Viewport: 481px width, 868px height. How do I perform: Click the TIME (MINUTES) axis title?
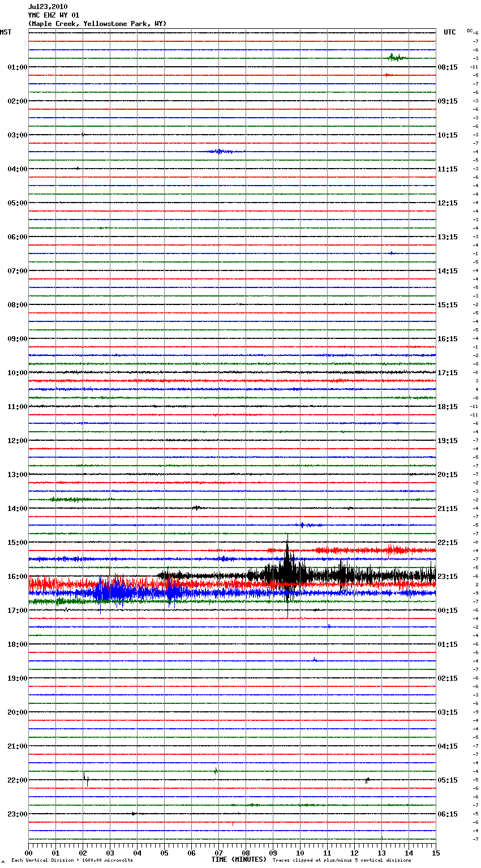[x=239, y=860]
